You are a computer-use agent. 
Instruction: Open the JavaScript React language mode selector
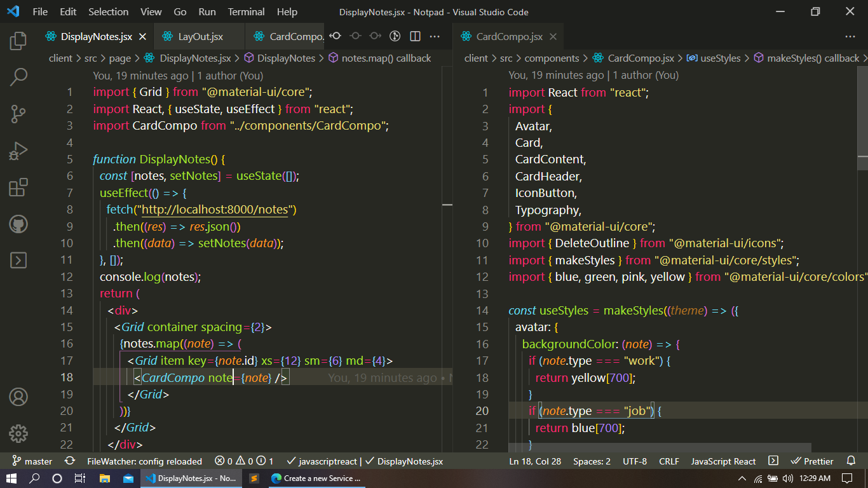pos(723,461)
